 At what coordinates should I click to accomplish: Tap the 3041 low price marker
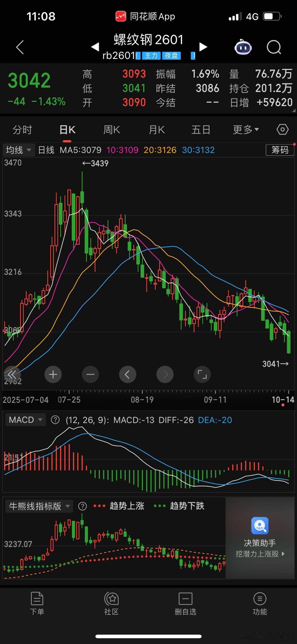276,364
